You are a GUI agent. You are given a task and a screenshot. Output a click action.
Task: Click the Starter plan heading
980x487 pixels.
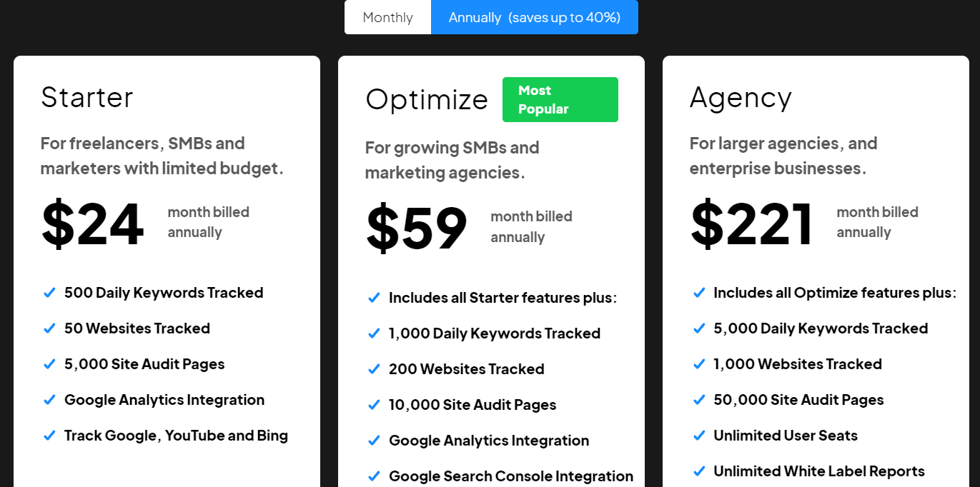click(x=87, y=97)
